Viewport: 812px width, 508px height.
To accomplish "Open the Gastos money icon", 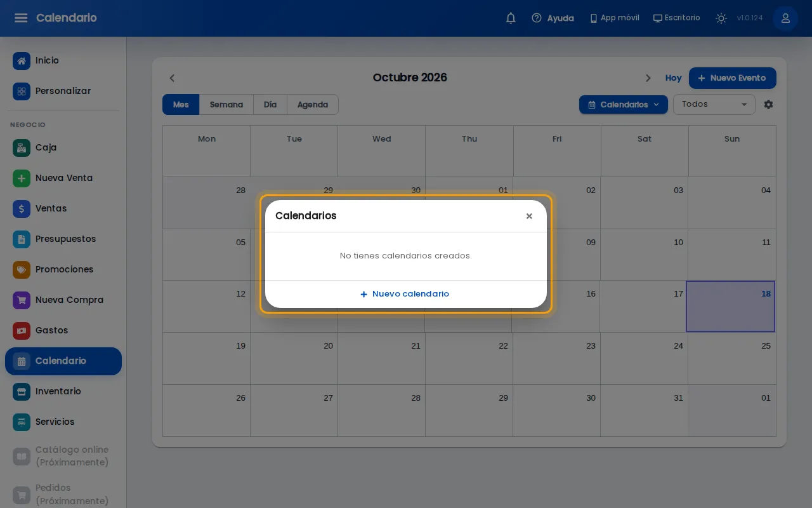I will (x=22, y=331).
